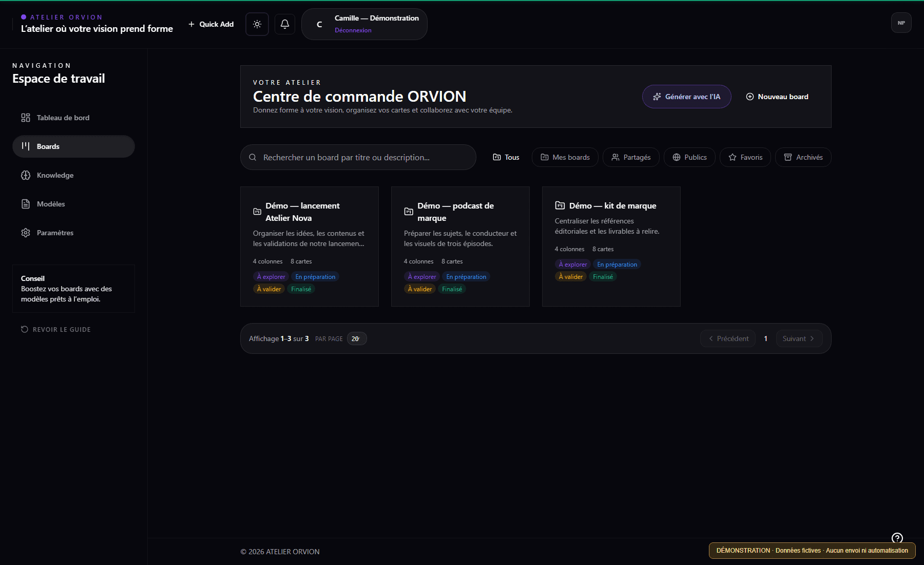Toggle the light/dark theme sun icon

[x=257, y=24]
